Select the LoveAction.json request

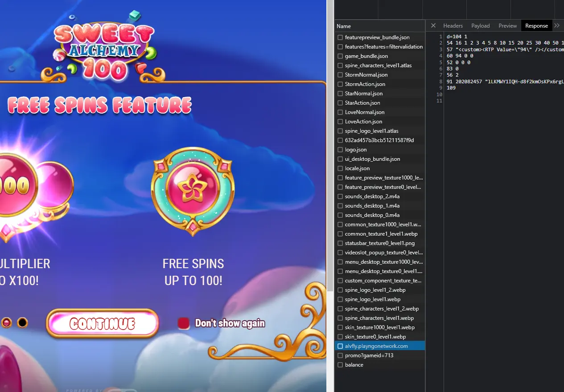click(379, 122)
